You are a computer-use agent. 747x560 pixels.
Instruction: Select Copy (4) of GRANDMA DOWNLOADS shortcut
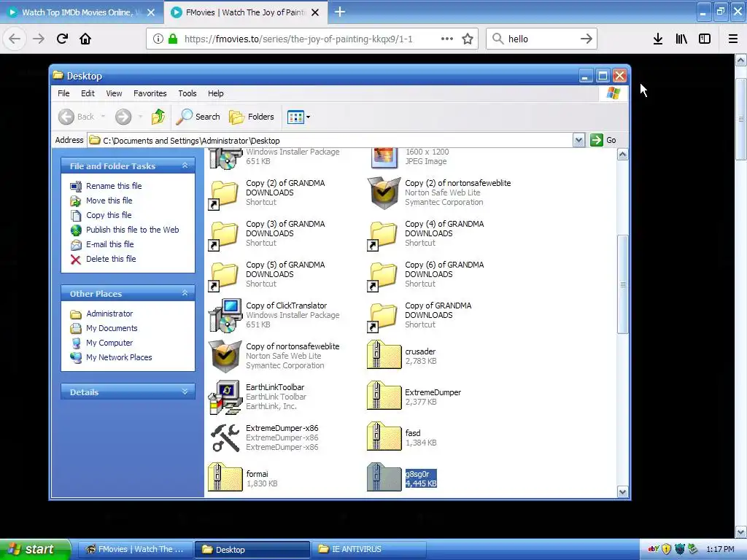coord(384,236)
